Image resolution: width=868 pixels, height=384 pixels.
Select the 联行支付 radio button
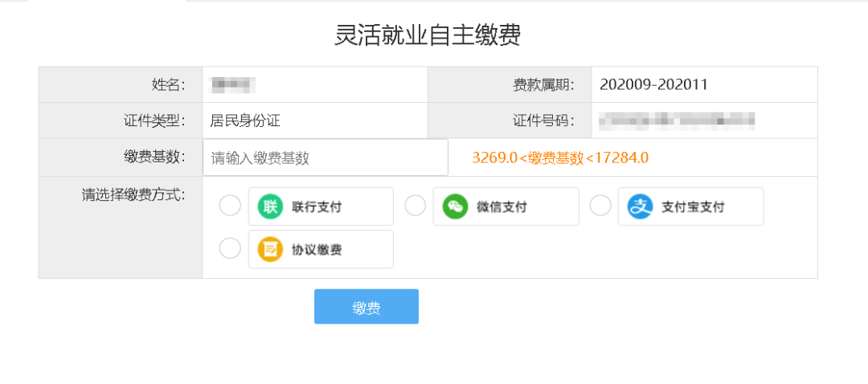[231, 206]
